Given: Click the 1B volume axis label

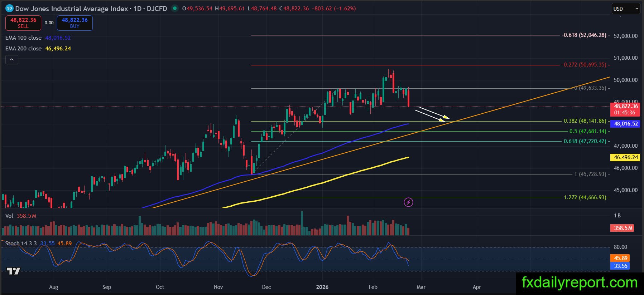Looking at the screenshot, I should point(617,216).
